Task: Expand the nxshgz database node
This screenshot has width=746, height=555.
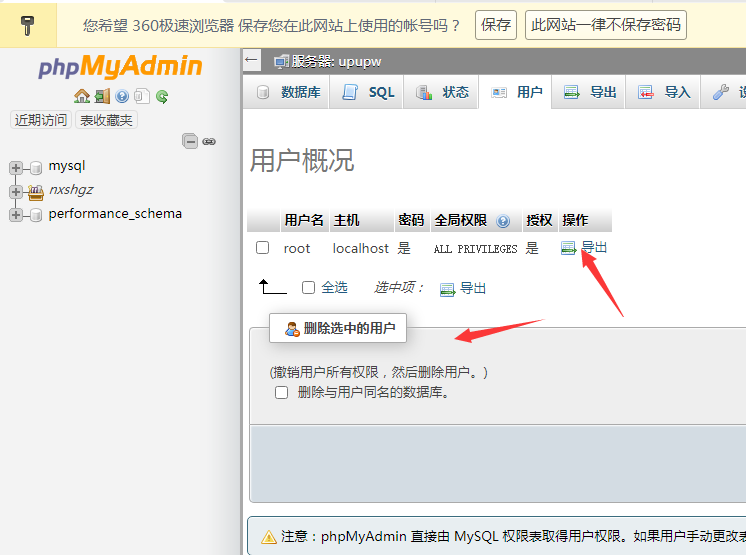Action: tap(16, 190)
